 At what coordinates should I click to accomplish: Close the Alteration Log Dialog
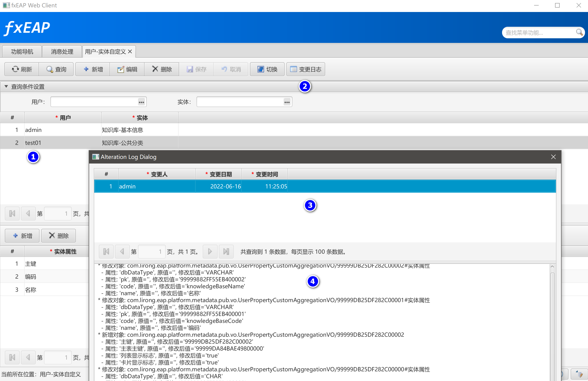(x=553, y=157)
